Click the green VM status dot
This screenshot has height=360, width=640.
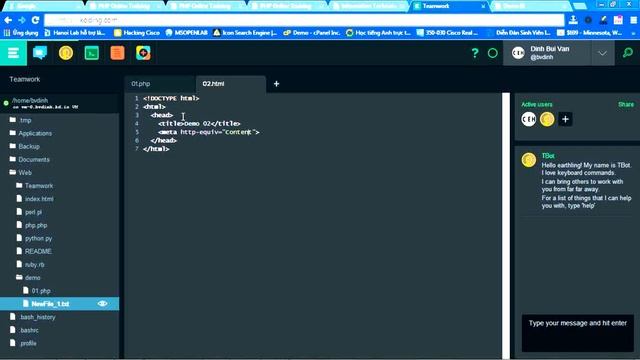(6, 103)
